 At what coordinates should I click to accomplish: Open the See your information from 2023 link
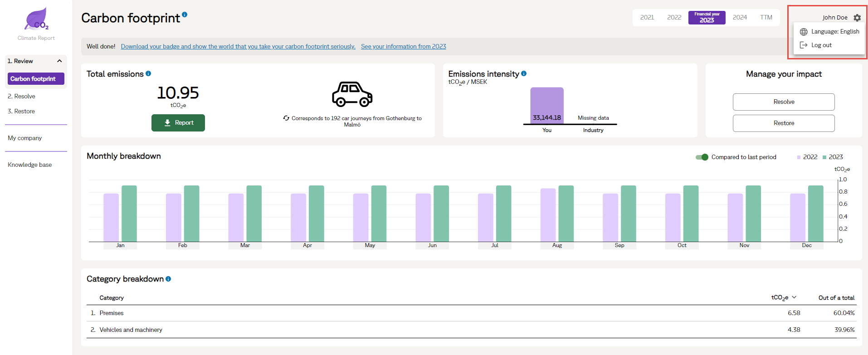[x=403, y=47]
